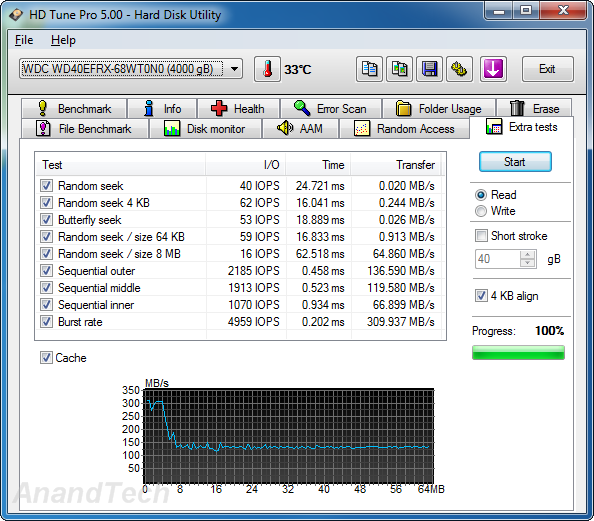Uncheck the Random seek 4 KB test
The width and height of the screenshot is (594, 521).
coord(46,203)
